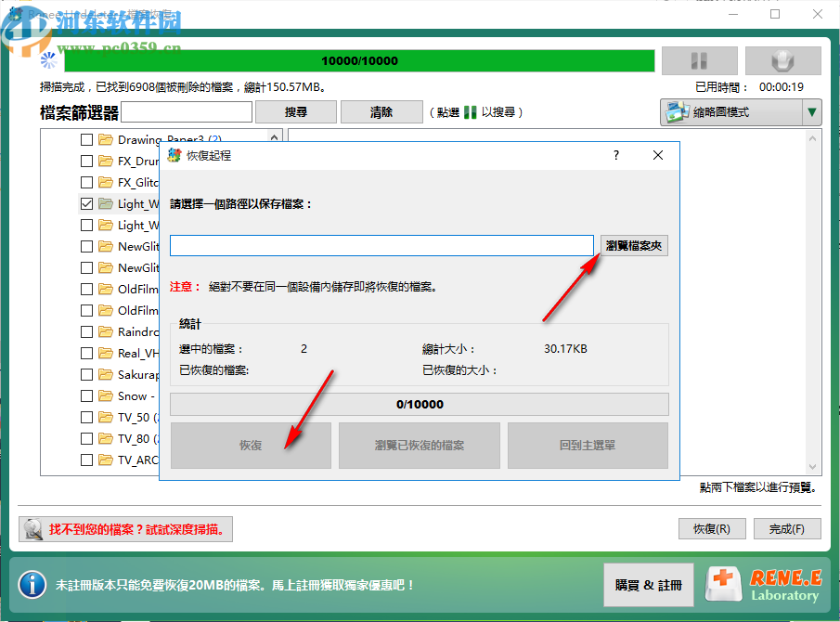
Task: Click the 瀏覽已恢復的檔案 button
Action: (420, 446)
